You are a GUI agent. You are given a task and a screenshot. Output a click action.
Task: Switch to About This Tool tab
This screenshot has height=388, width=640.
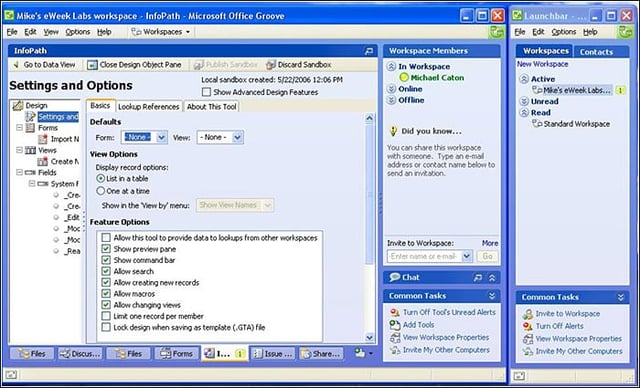(x=211, y=107)
